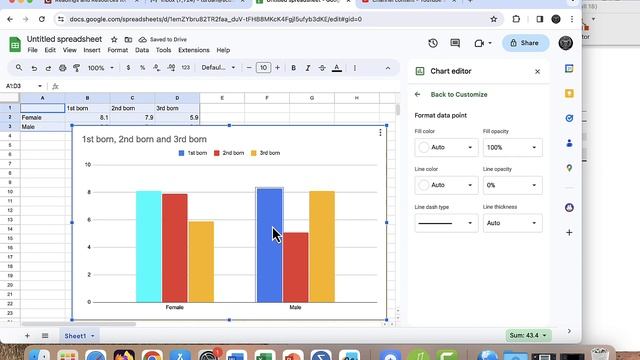The width and height of the screenshot is (640, 360).
Task: Start a Meet call camera icon
Action: pos(479,43)
